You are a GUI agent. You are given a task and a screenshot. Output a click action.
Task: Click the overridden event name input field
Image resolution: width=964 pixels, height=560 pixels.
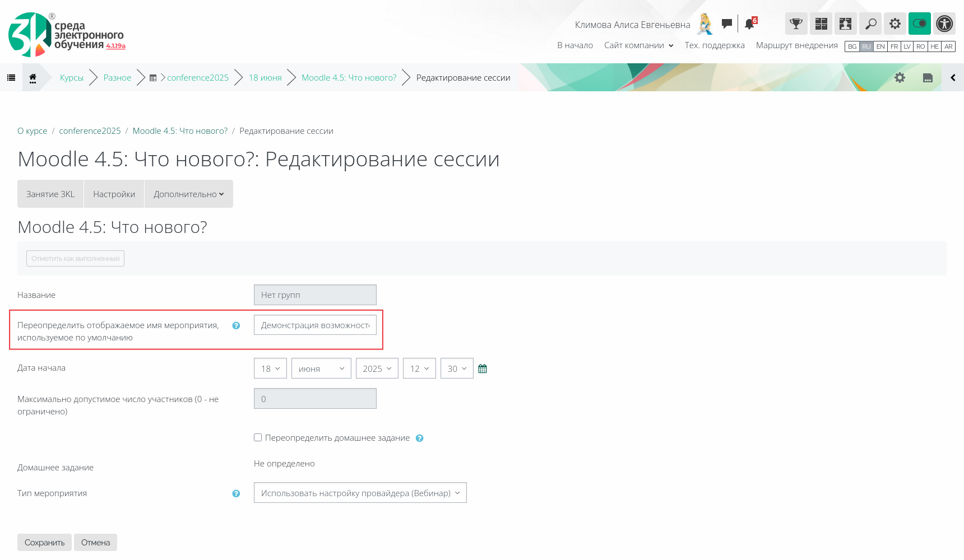pyautogui.click(x=315, y=325)
